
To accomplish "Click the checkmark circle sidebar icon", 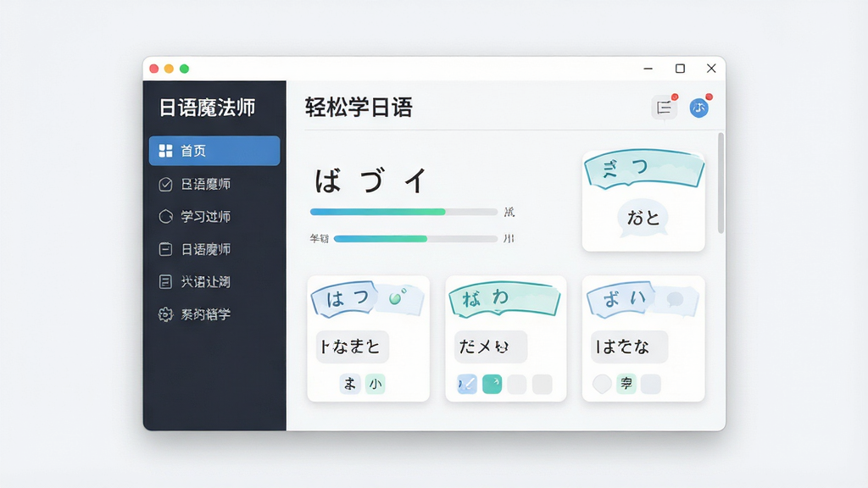I will pyautogui.click(x=165, y=184).
